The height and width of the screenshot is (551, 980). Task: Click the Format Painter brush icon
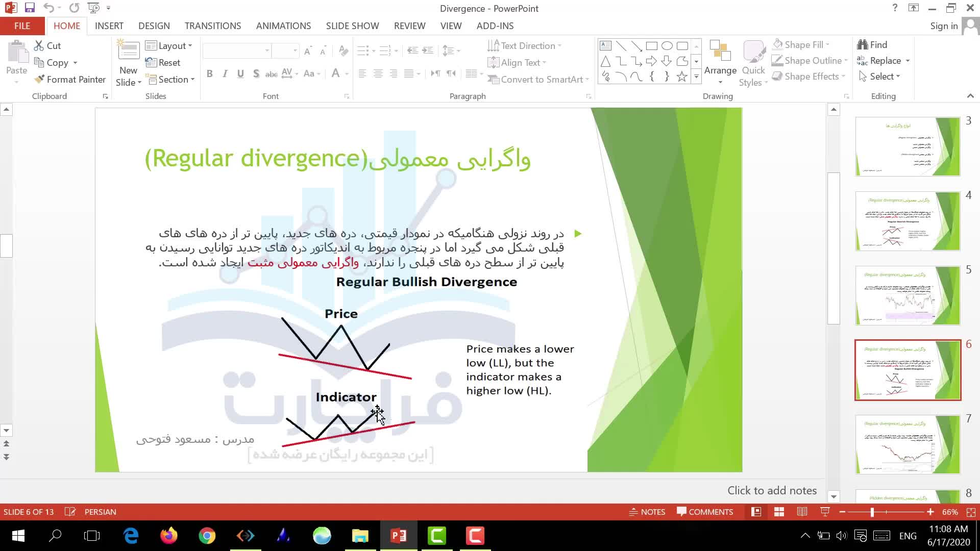[x=39, y=80]
